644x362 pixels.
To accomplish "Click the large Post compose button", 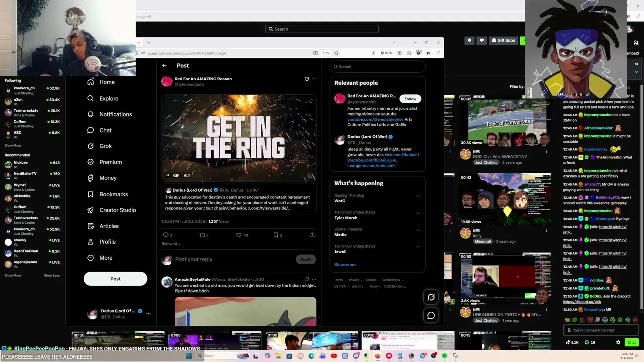I will coord(115,279).
